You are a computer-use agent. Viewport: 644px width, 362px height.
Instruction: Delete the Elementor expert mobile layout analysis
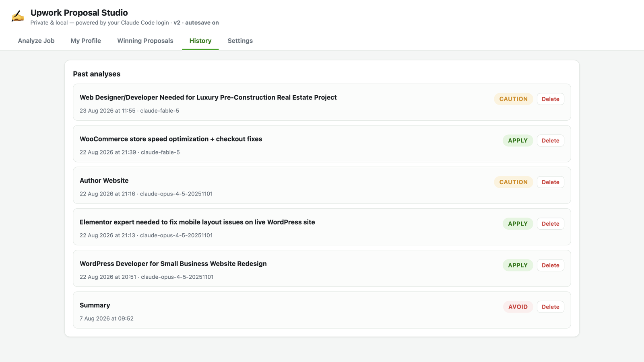(550, 224)
